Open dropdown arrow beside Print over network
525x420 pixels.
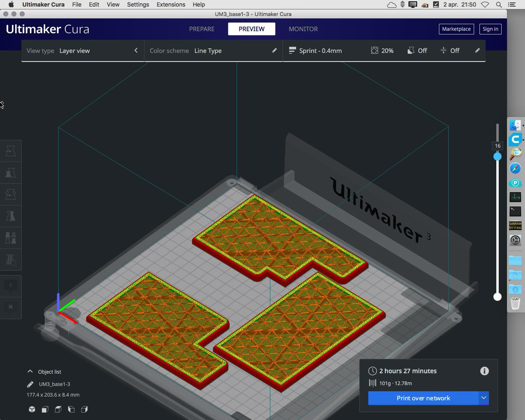tap(484, 398)
